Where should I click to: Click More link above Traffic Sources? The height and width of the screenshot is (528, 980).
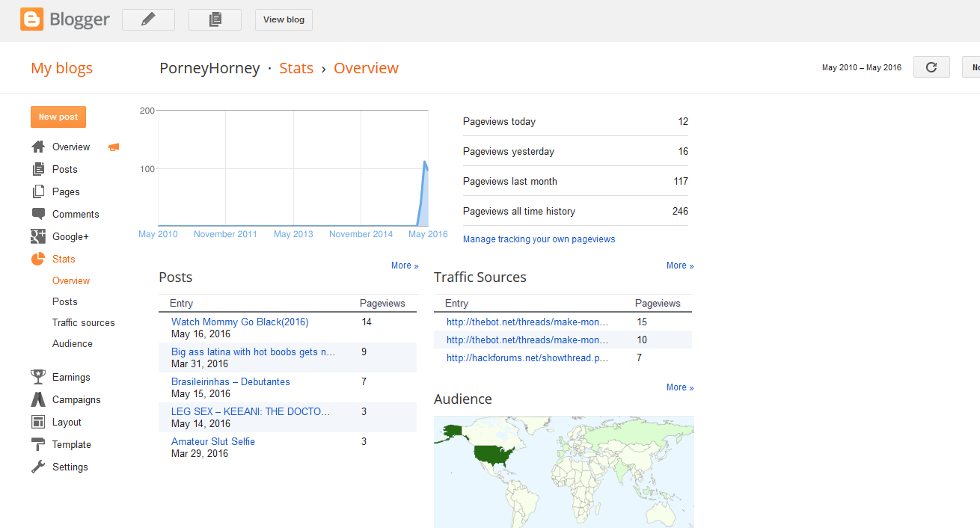(679, 265)
